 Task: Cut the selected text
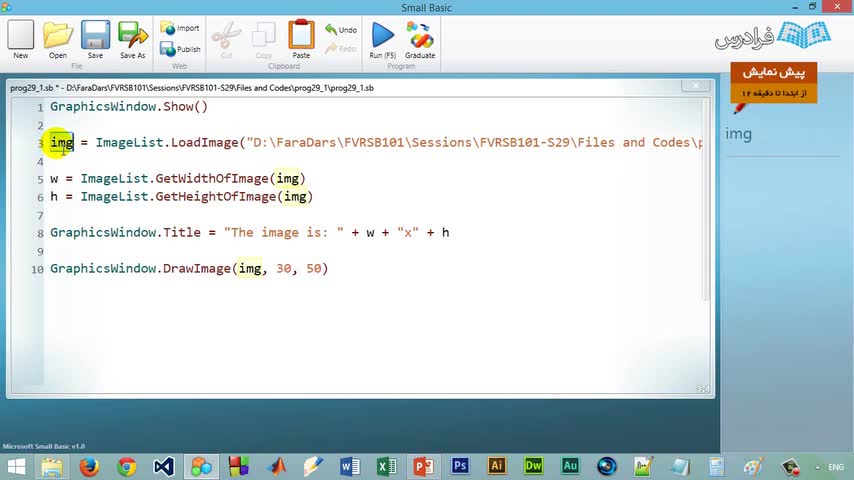(226, 39)
